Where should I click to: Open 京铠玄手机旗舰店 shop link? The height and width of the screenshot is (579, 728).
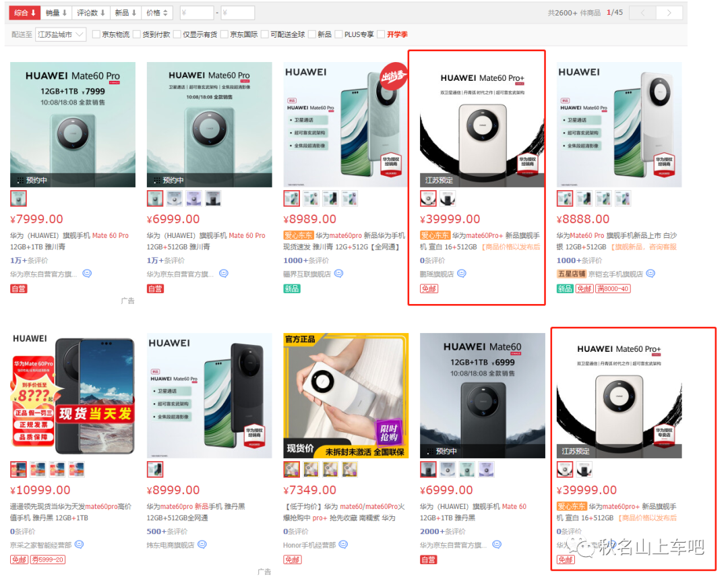pos(615,274)
